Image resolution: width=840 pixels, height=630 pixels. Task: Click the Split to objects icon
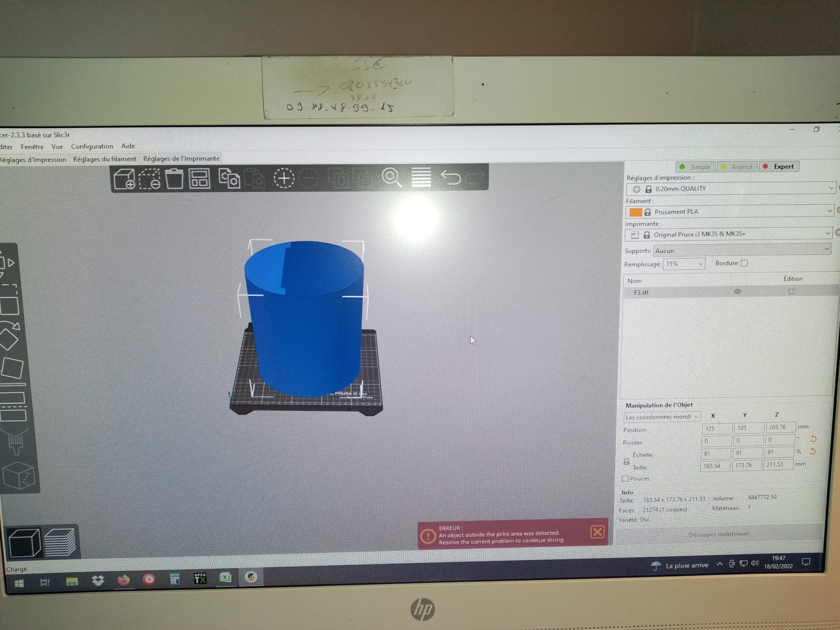coord(338,178)
